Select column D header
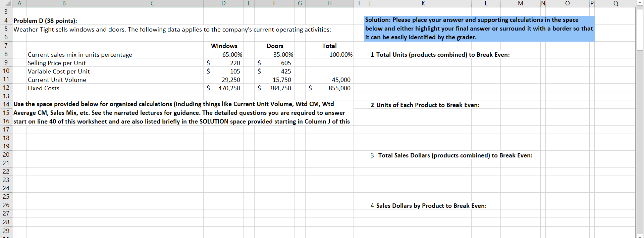This screenshot has height=238, width=644. pos(224,3)
